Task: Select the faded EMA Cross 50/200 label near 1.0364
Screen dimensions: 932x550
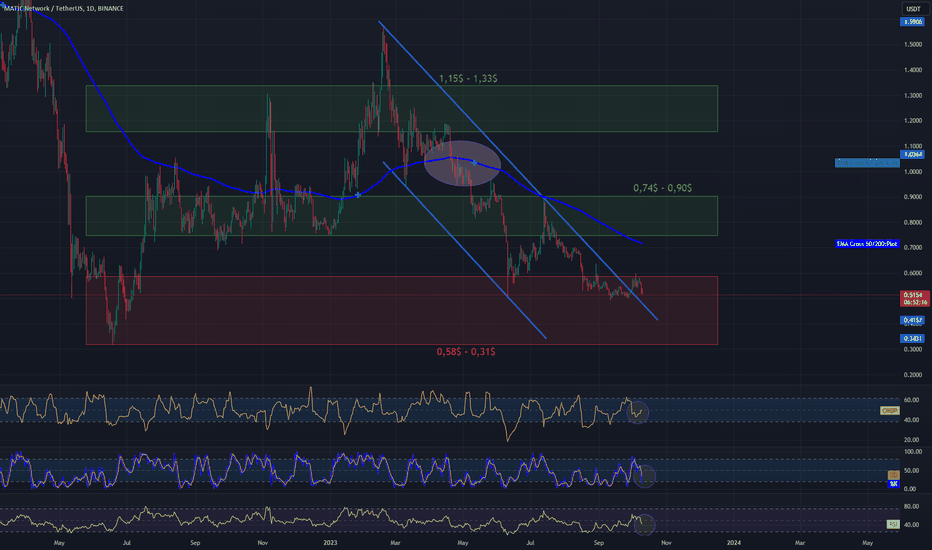Action: (x=867, y=162)
